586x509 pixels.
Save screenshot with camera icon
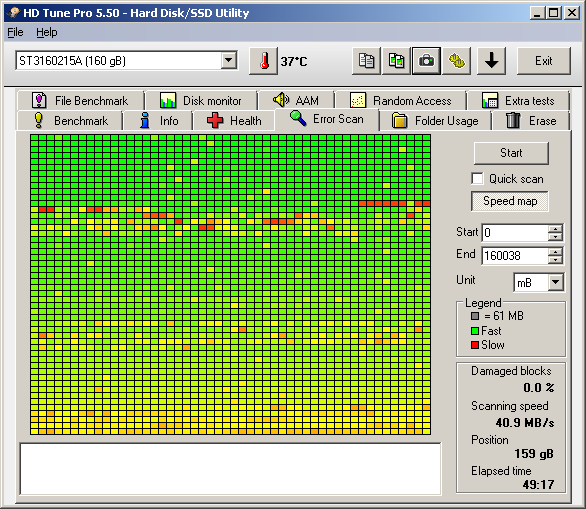426,61
